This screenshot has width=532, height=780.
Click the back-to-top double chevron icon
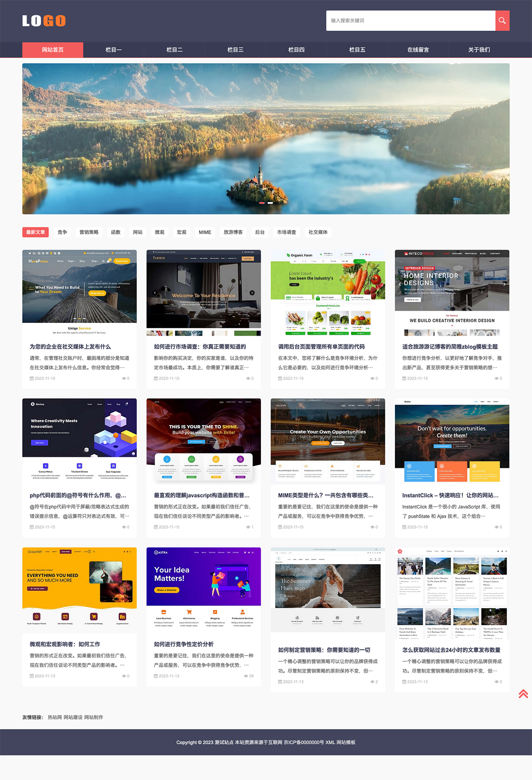click(x=523, y=694)
